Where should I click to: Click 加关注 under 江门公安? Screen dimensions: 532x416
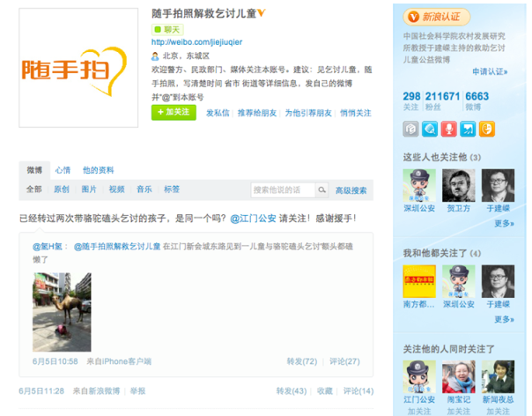point(419,412)
